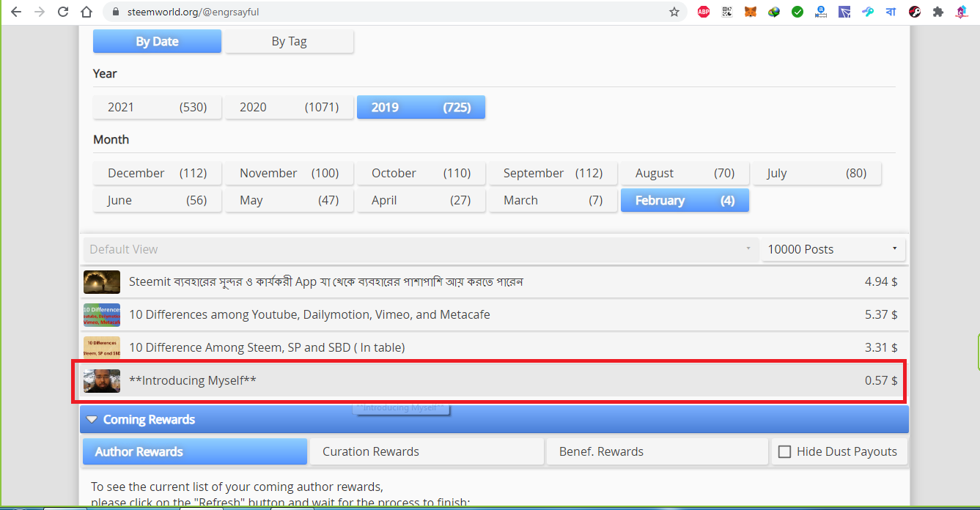Switch to Benef. Rewards tab

coord(657,451)
